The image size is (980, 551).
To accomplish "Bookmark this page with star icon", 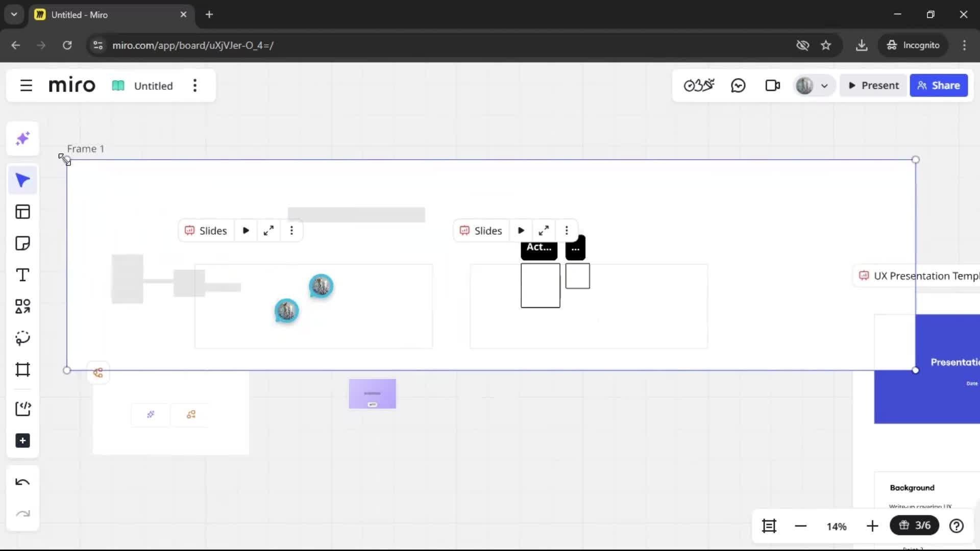I will pos(826,45).
